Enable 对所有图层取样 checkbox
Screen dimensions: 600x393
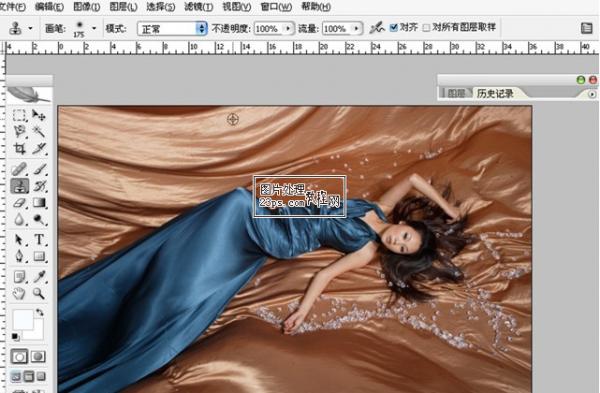pyautogui.click(x=426, y=28)
